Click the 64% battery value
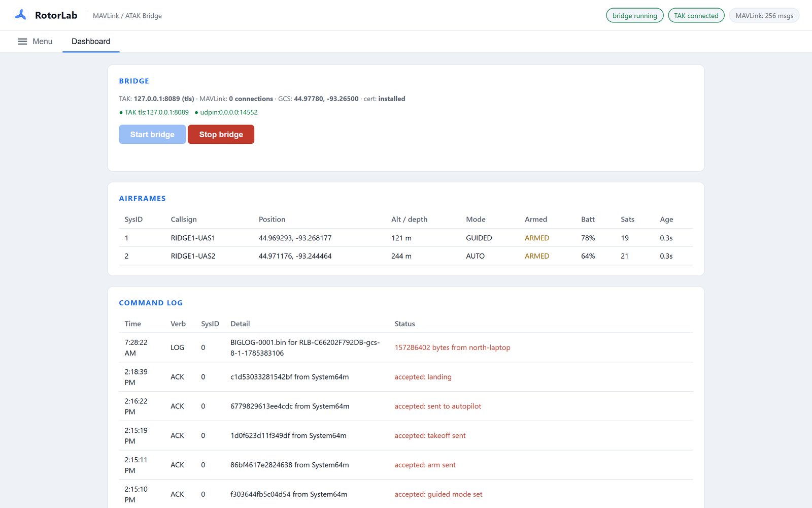The height and width of the screenshot is (508, 812). 588,256
